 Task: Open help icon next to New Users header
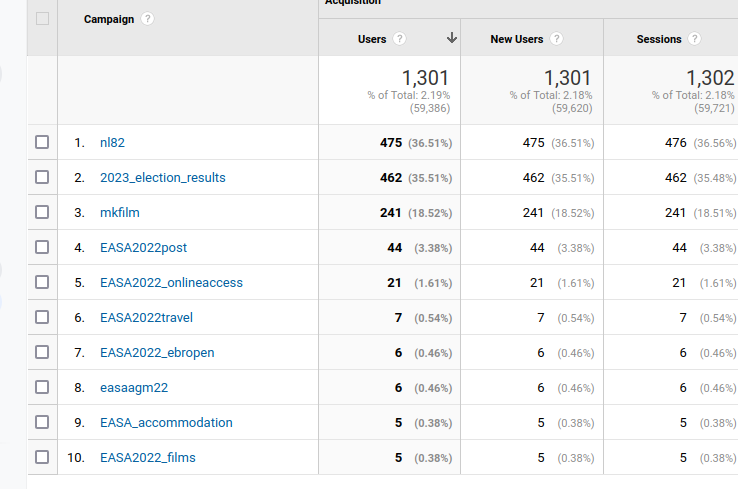[556, 39]
